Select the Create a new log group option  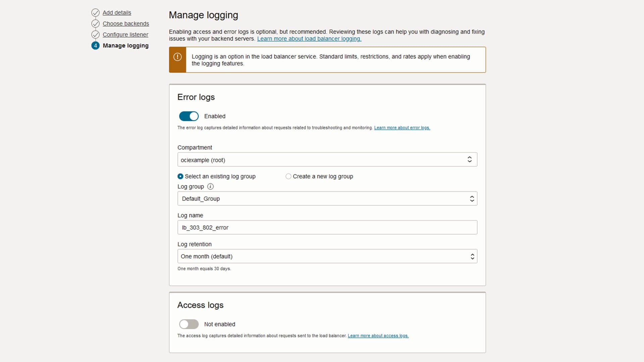point(288,176)
